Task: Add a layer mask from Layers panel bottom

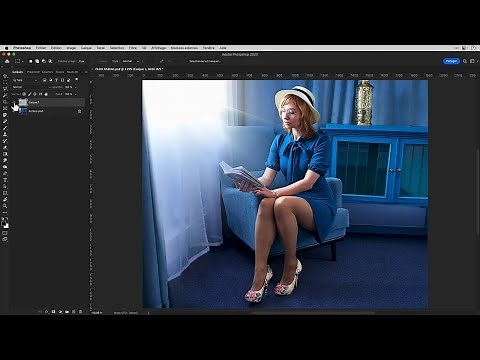Action: (x=53, y=312)
